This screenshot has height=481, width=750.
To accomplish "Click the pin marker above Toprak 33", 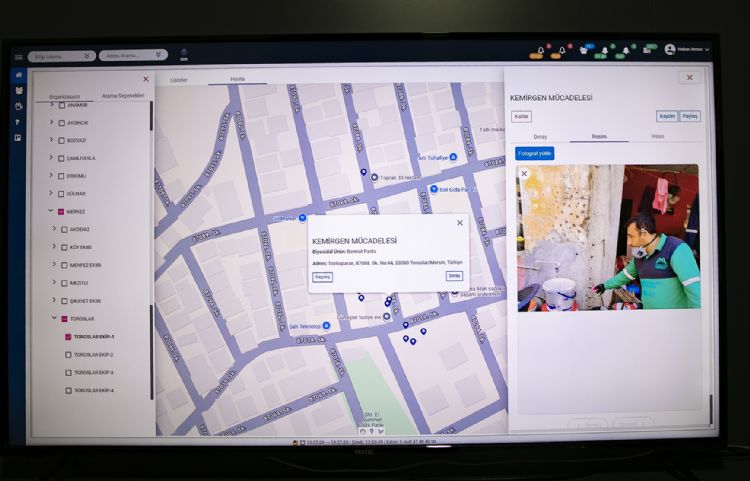I will [x=364, y=172].
